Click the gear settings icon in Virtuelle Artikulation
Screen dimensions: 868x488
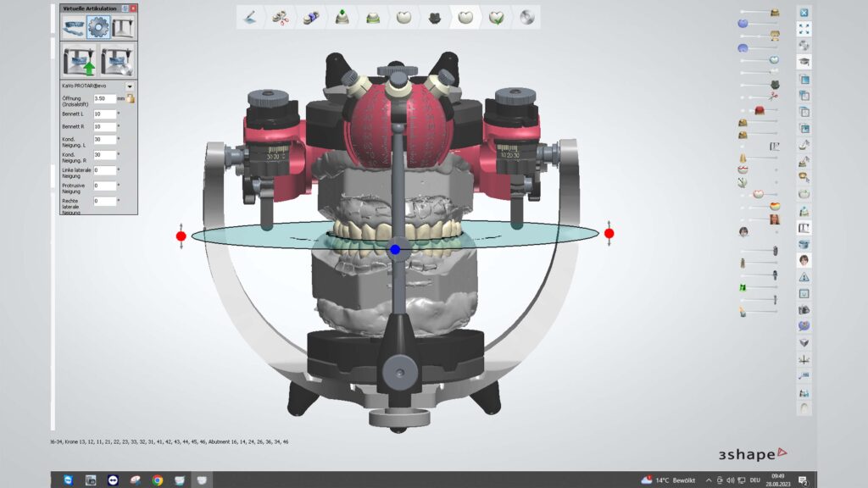point(98,28)
